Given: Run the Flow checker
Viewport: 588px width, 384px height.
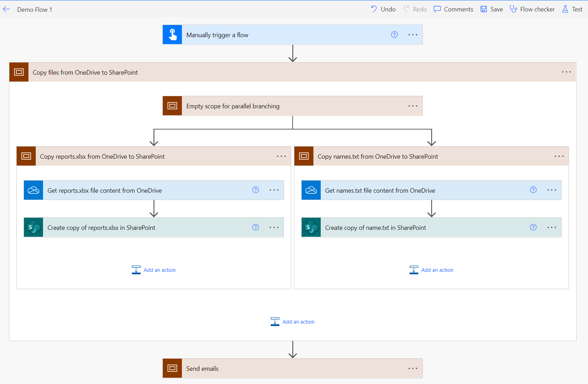Looking at the screenshot, I should [532, 9].
